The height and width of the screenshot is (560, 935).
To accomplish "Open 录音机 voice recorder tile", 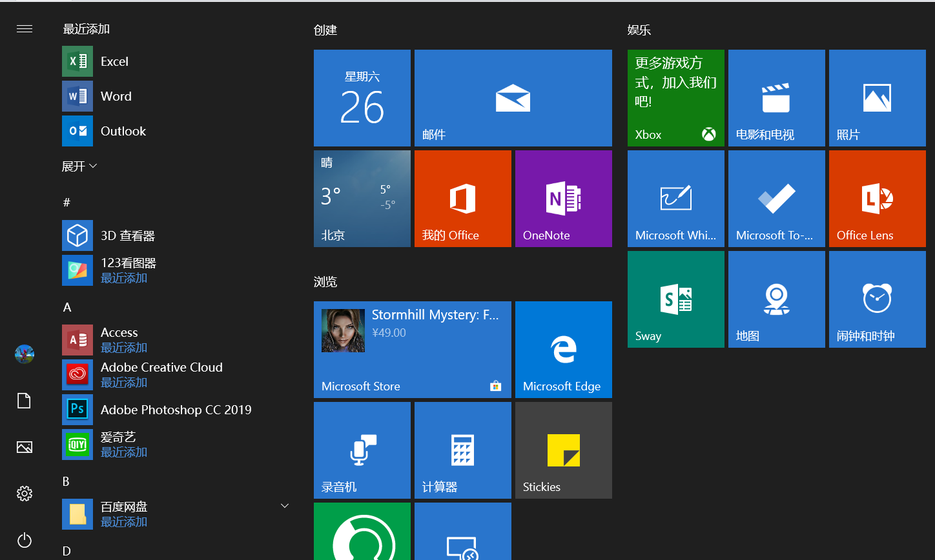I will [x=362, y=450].
